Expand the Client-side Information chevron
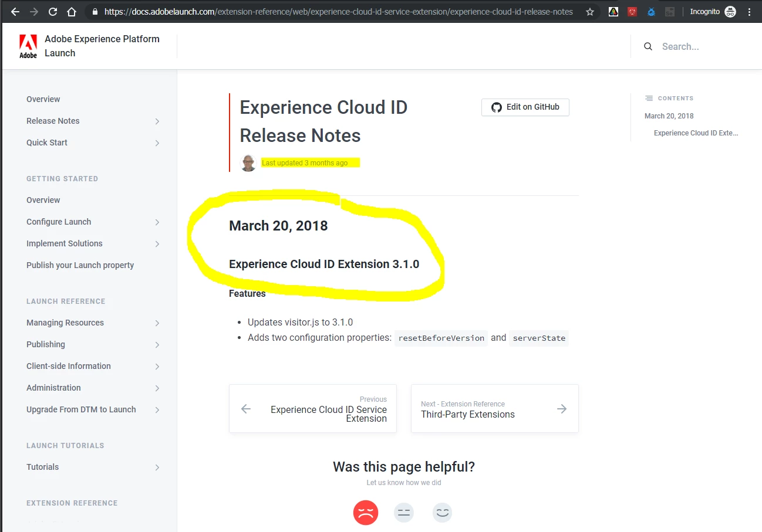Image resolution: width=762 pixels, height=532 pixels. (x=157, y=367)
